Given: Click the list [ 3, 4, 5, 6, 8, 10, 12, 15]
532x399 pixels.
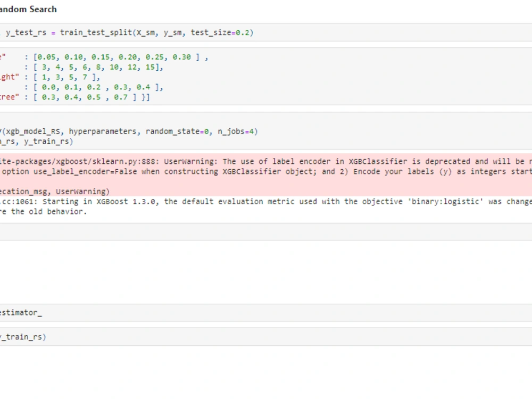Looking at the screenshot, I should pos(96,67).
